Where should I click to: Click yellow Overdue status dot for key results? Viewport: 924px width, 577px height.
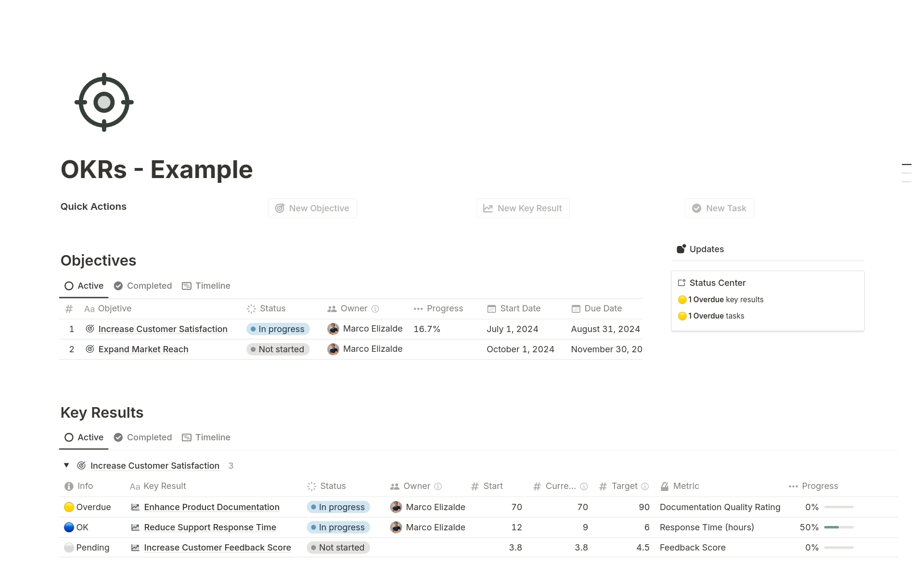pos(682,300)
